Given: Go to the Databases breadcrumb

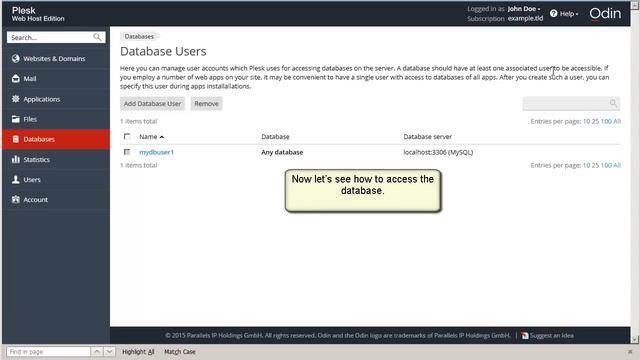Looking at the screenshot, I should [139, 36].
